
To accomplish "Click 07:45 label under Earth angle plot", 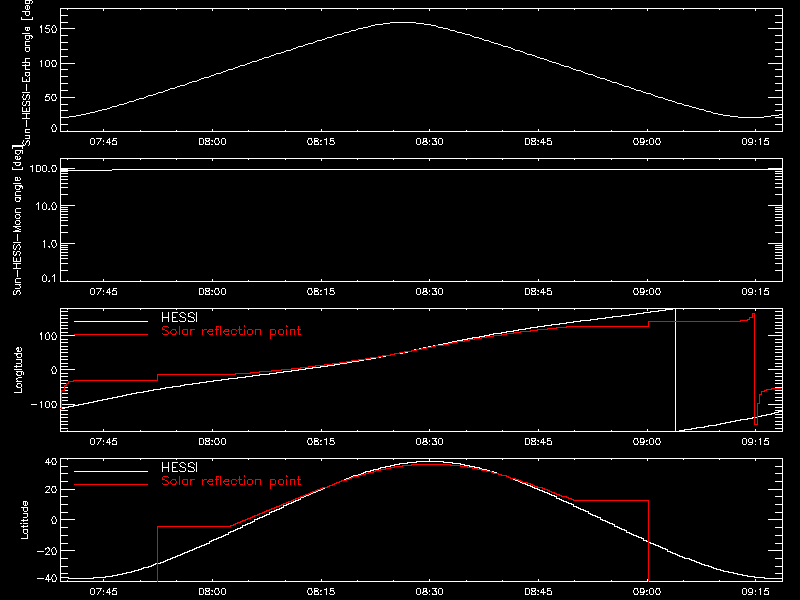I will (103, 142).
